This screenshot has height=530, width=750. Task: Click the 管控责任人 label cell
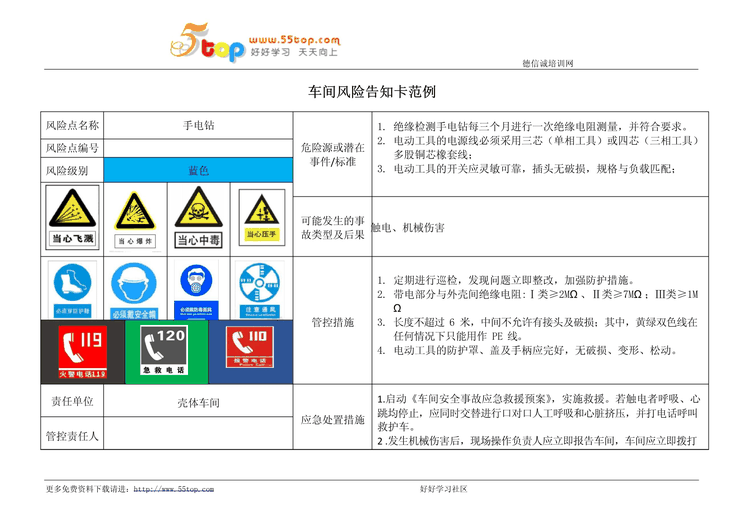tap(72, 434)
